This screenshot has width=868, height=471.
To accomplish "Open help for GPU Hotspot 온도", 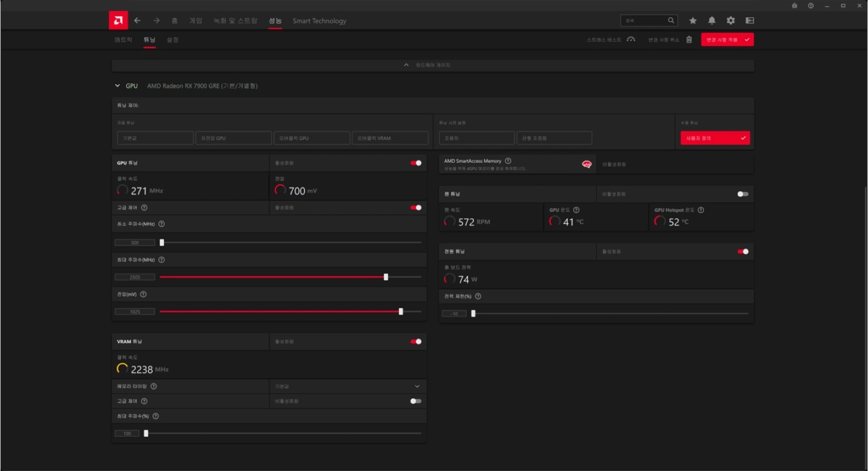I will [x=700, y=210].
